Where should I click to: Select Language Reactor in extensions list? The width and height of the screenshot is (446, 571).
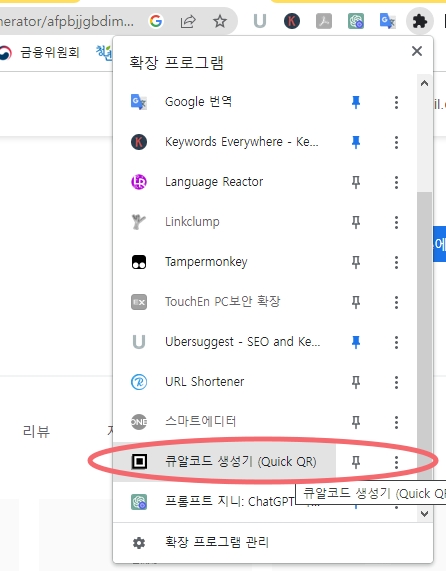click(x=224, y=182)
